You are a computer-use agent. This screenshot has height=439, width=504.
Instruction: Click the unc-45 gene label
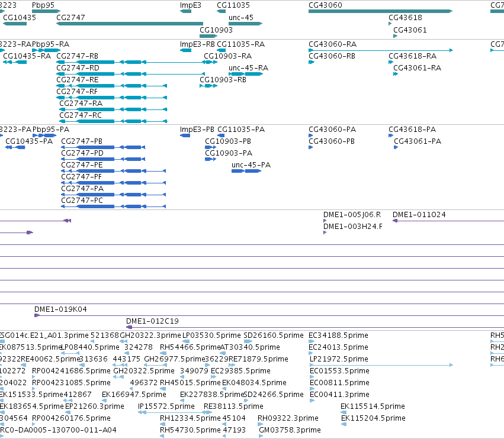point(241,18)
